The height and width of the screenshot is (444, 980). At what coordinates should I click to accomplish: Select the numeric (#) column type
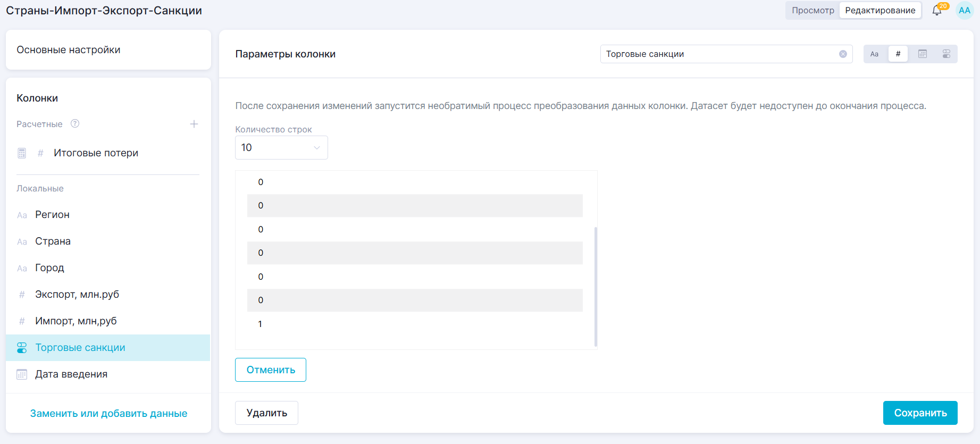click(x=898, y=54)
